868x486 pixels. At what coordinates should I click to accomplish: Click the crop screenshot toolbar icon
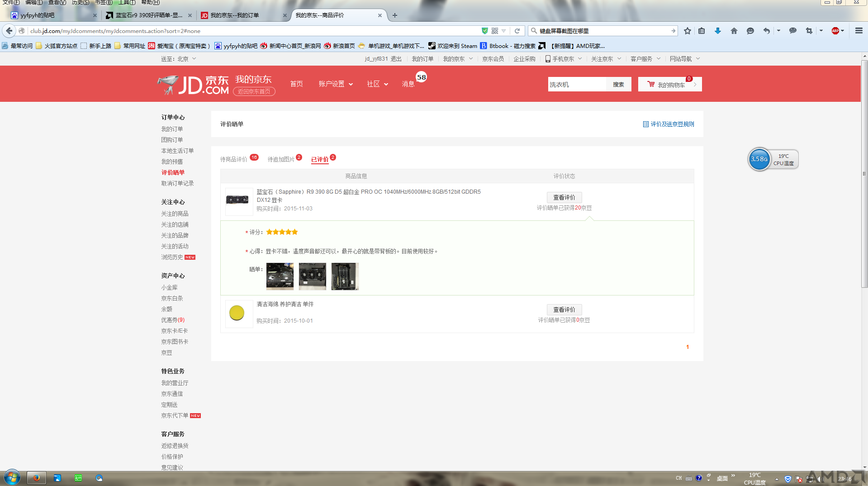pos(809,31)
